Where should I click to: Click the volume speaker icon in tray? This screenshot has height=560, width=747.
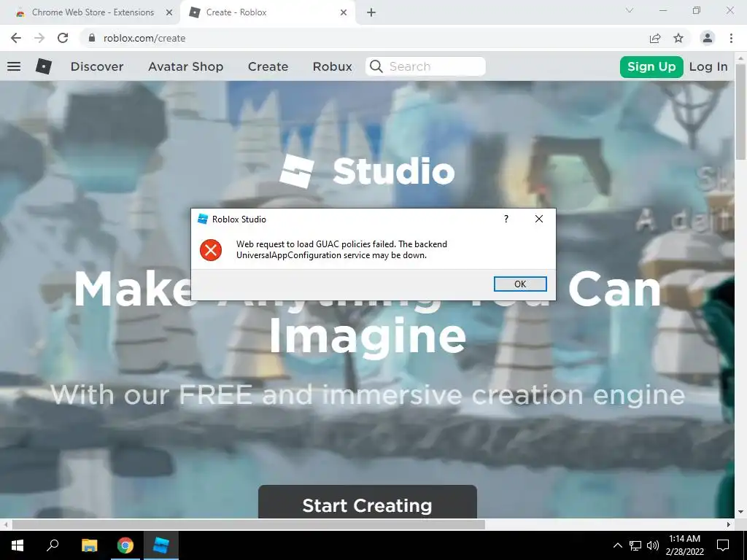tap(653, 545)
